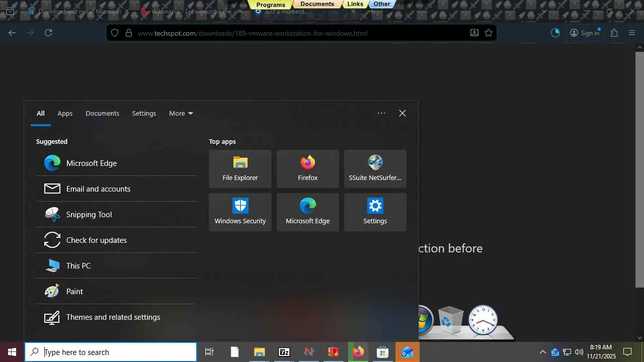The image size is (644, 362).
Task: Close the Download and install Microsoft tab
Action: pos(126,12)
